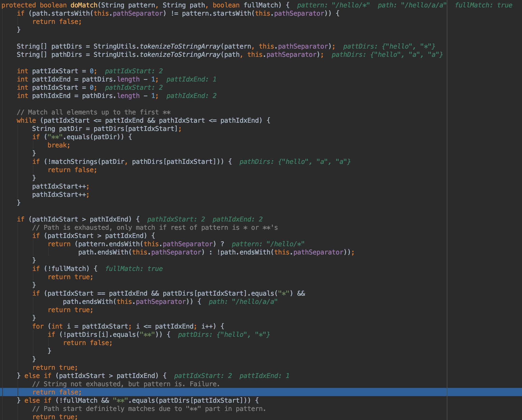Click the 'pattDirs[pattIdxStart].equals("*")' expression
Image resolution: width=522 pixels, height=420 pixels.
(228, 293)
